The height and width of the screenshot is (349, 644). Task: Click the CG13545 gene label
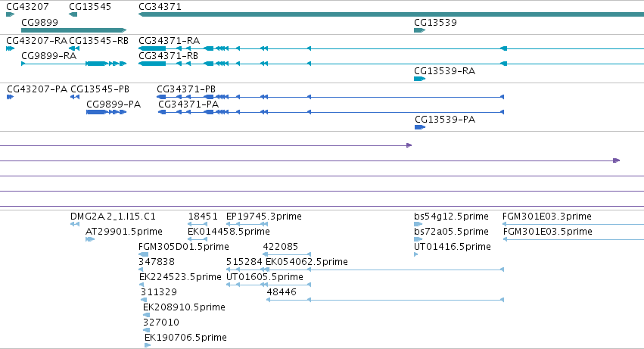point(90,7)
